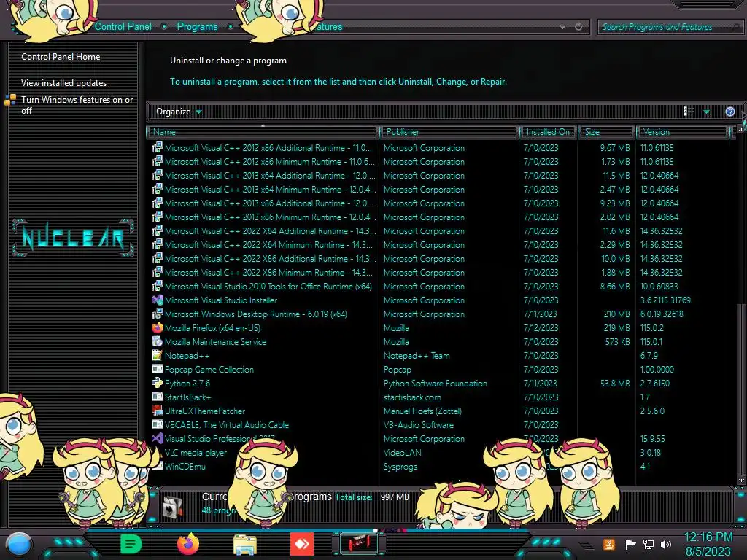Screen dimensions: 747x560
Task: Open File Explorer from the taskbar
Action: (x=245, y=545)
